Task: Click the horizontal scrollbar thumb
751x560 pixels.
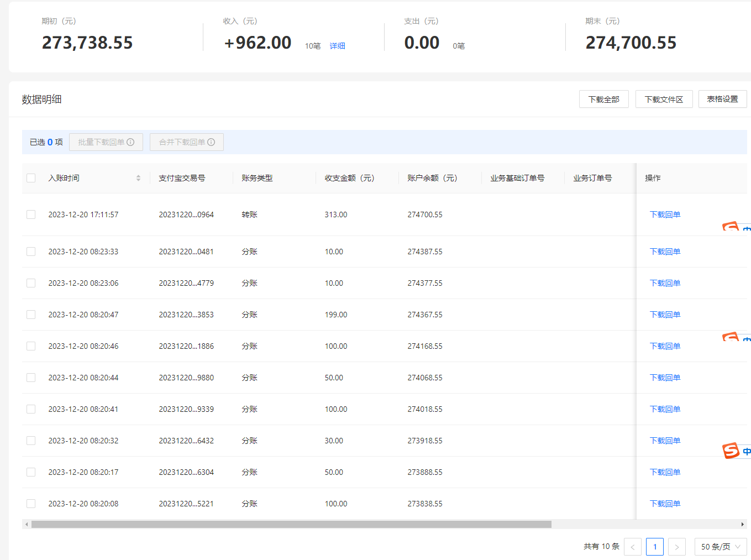Action: coord(291,524)
